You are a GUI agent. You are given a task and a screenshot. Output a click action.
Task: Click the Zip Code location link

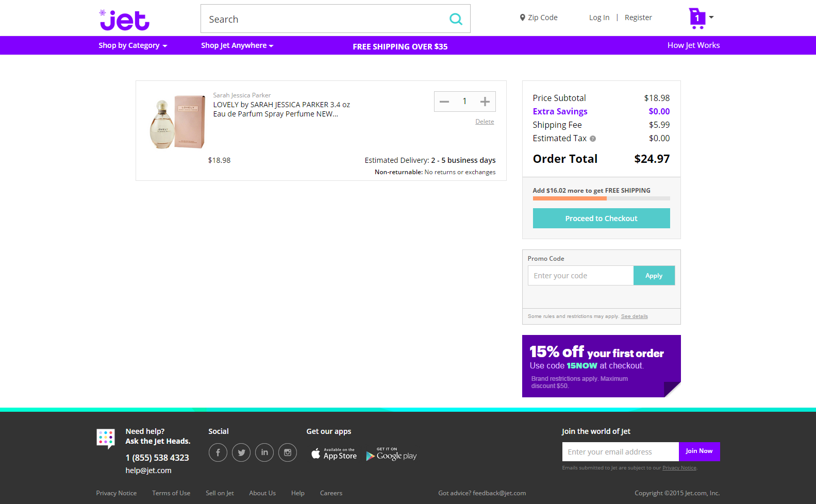pyautogui.click(x=539, y=18)
